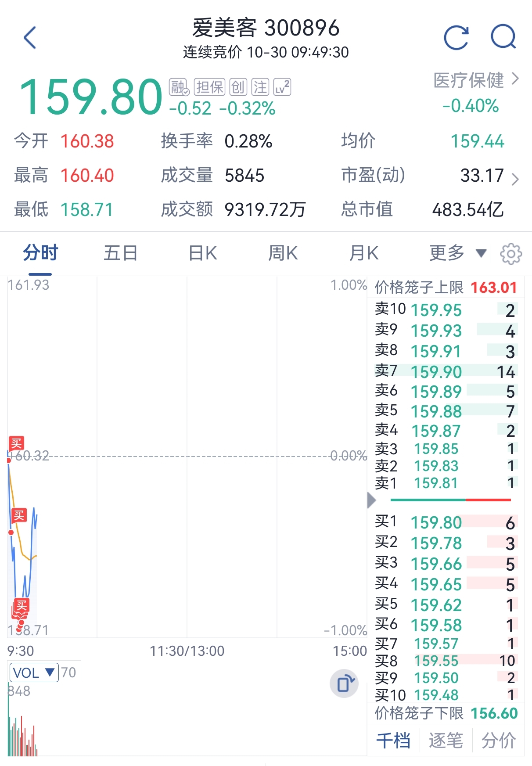Open the 医疗保健 sector link
Viewport: 532px width, 766px height.
(x=475, y=80)
